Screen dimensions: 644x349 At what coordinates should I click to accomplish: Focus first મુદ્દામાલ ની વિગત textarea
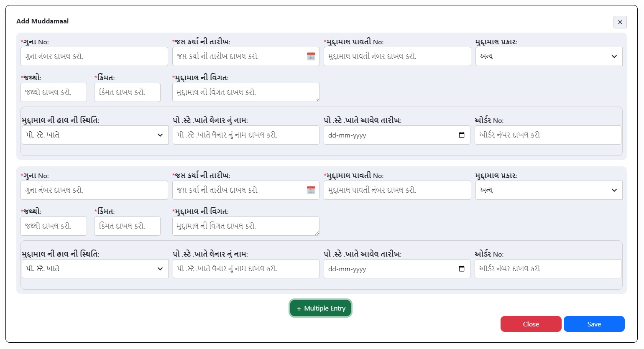245,92
